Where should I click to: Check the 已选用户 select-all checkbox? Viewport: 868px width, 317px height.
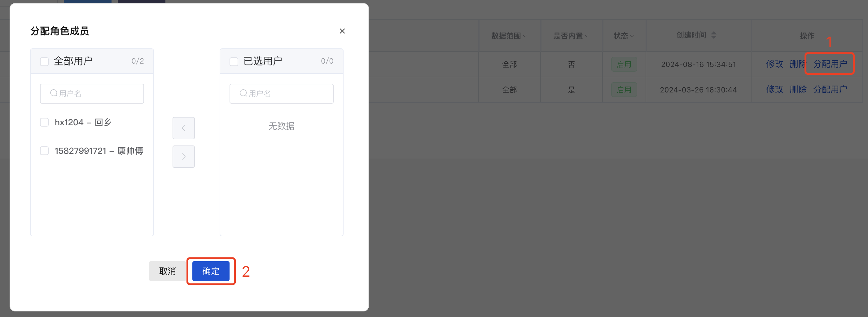[x=234, y=61]
